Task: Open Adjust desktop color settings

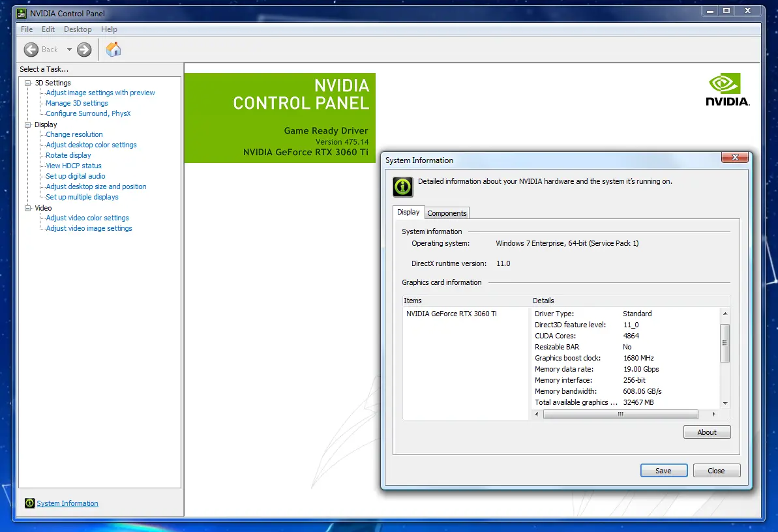Action: pyautogui.click(x=91, y=145)
